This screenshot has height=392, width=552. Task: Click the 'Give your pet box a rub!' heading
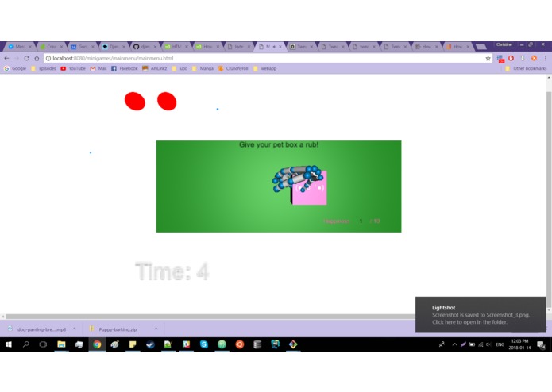pos(279,144)
